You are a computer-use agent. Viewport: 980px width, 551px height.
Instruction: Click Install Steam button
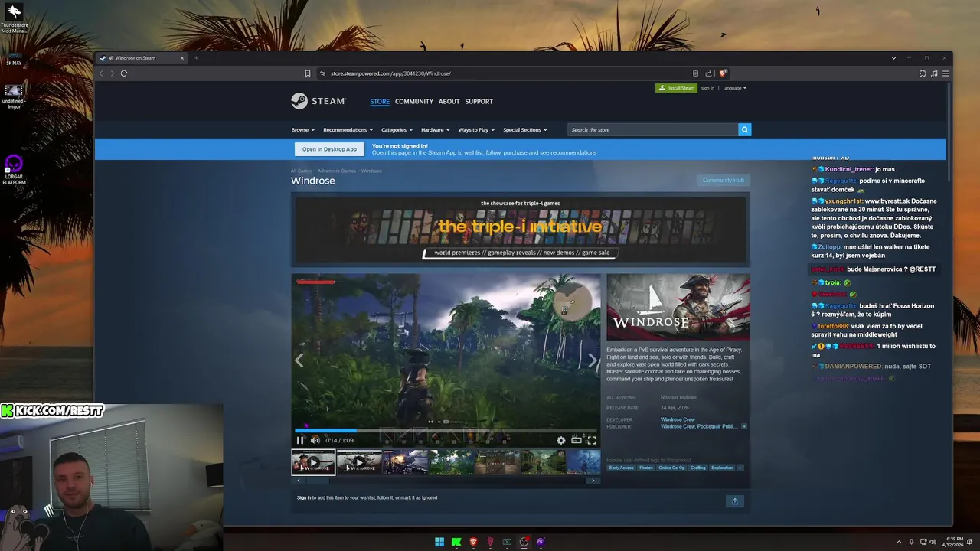(676, 88)
